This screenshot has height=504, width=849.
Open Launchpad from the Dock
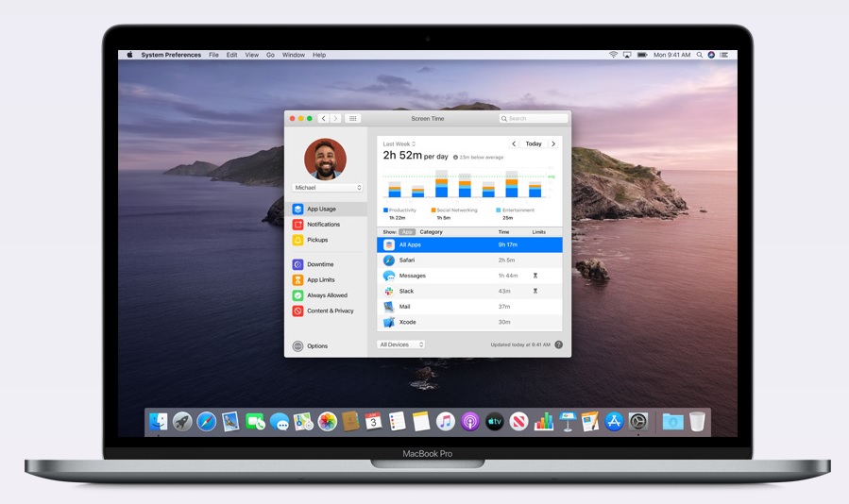pos(182,421)
